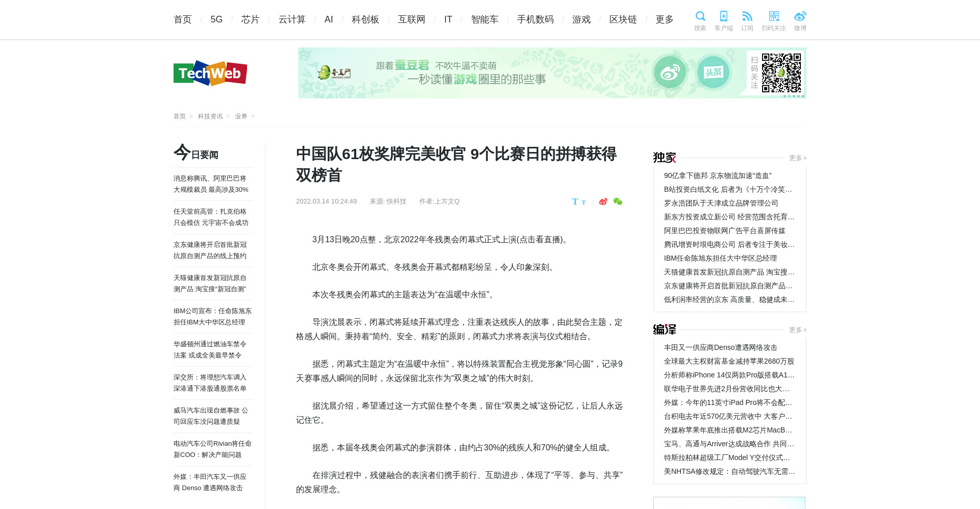Select IT navigation item
The height and width of the screenshot is (509, 980).
(x=448, y=19)
